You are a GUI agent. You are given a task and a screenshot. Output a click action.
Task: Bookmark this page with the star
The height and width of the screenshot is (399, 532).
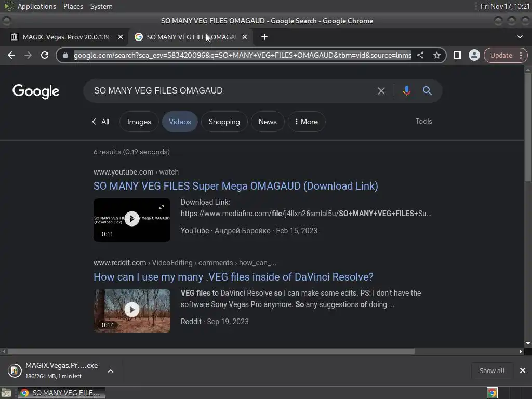(436, 55)
